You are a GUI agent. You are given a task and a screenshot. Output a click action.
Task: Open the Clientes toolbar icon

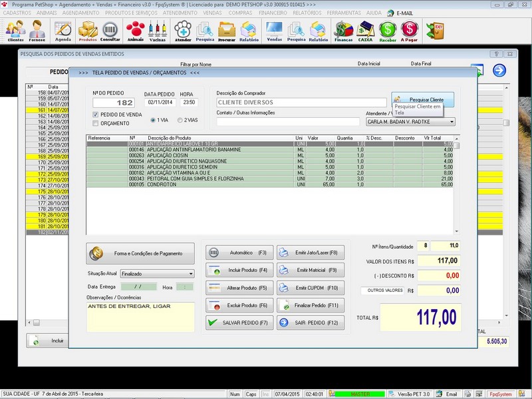tap(15, 31)
